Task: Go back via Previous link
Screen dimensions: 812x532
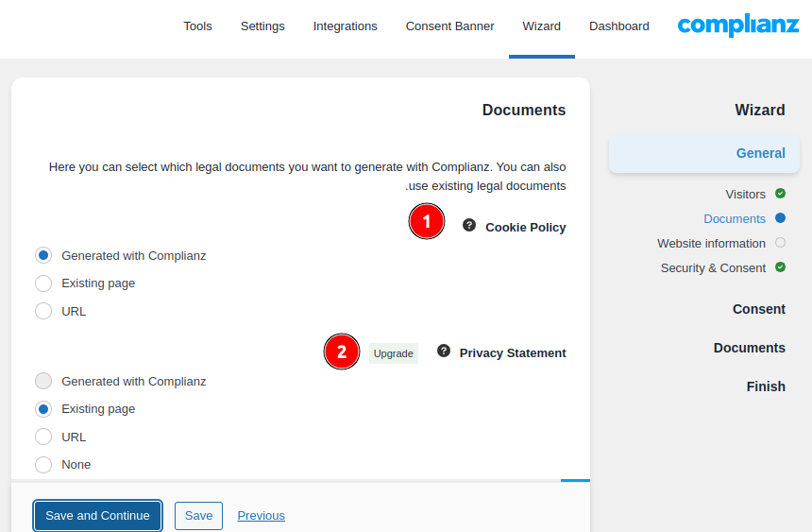Action: pyautogui.click(x=261, y=516)
